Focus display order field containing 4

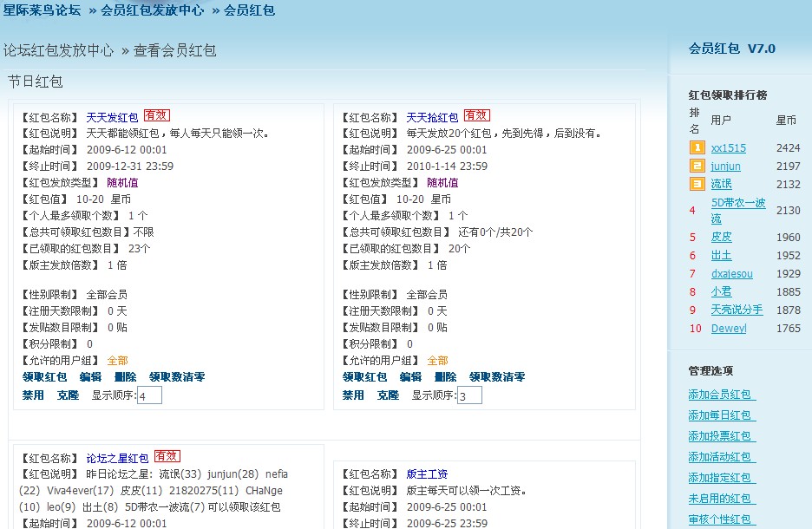point(150,395)
